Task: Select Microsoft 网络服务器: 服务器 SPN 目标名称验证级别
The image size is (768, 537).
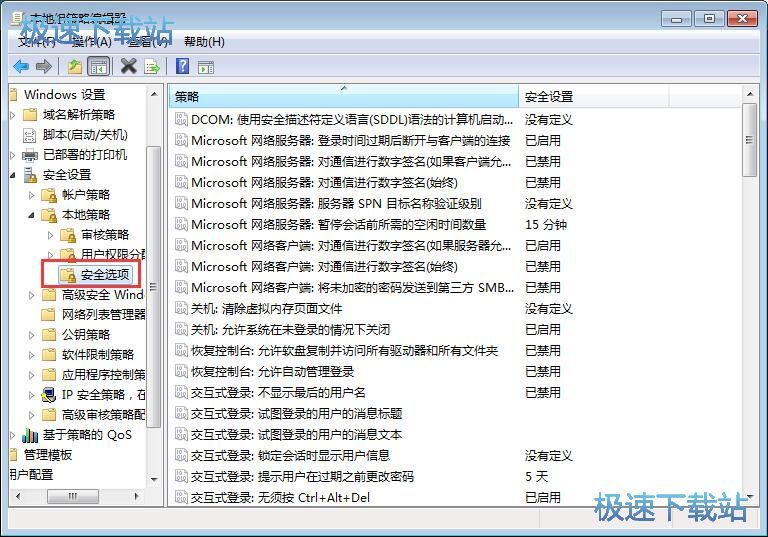Action: click(336, 203)
